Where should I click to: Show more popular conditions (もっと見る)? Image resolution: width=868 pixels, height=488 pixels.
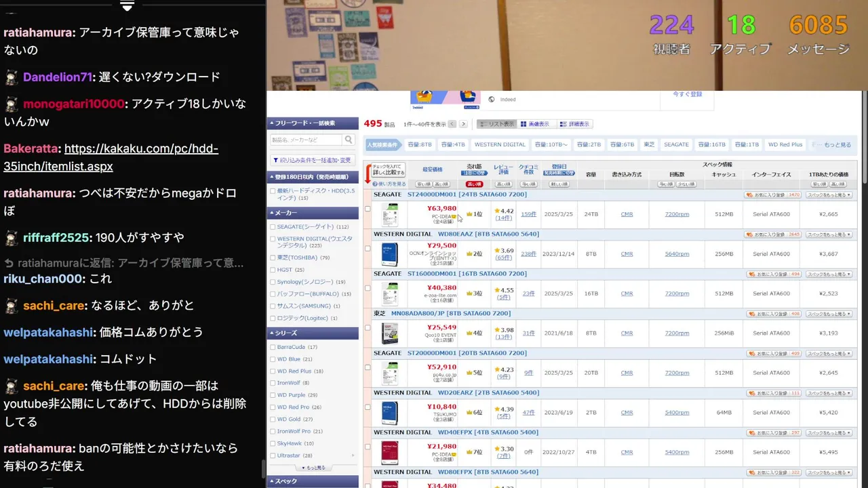[836, 144]
